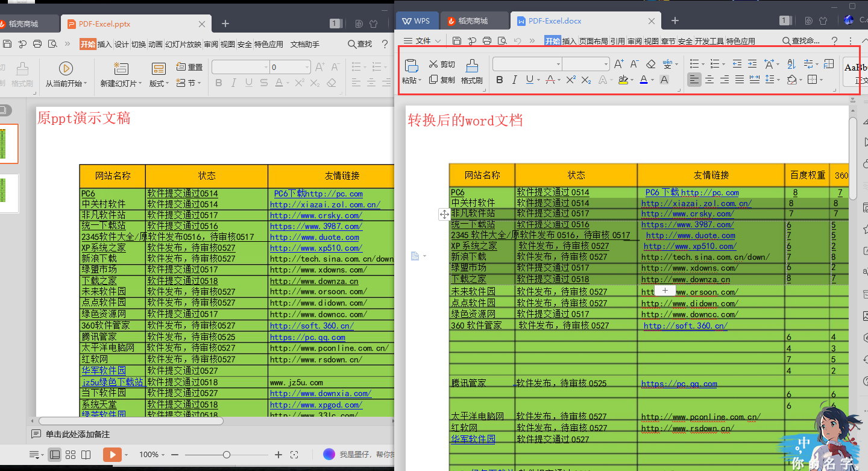
Task: Click Sort A-Z icon in Word ribbon
Action: [x=791, y=64]
